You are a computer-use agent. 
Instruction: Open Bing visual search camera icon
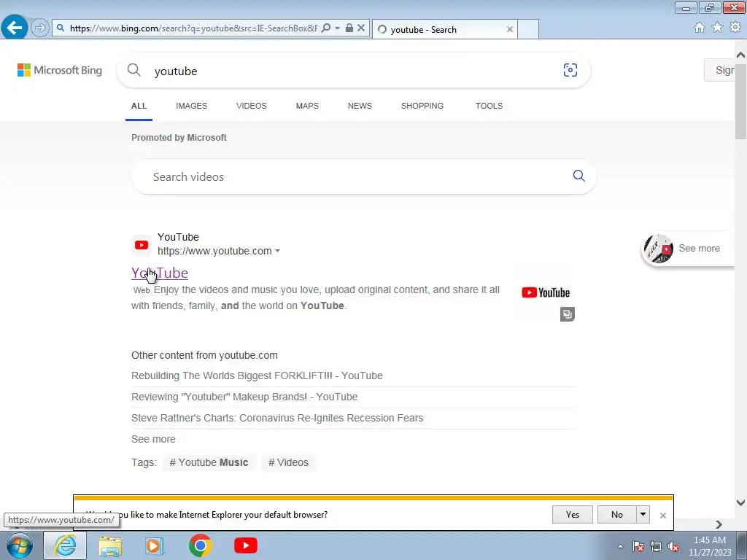click(x=570, y=71)
